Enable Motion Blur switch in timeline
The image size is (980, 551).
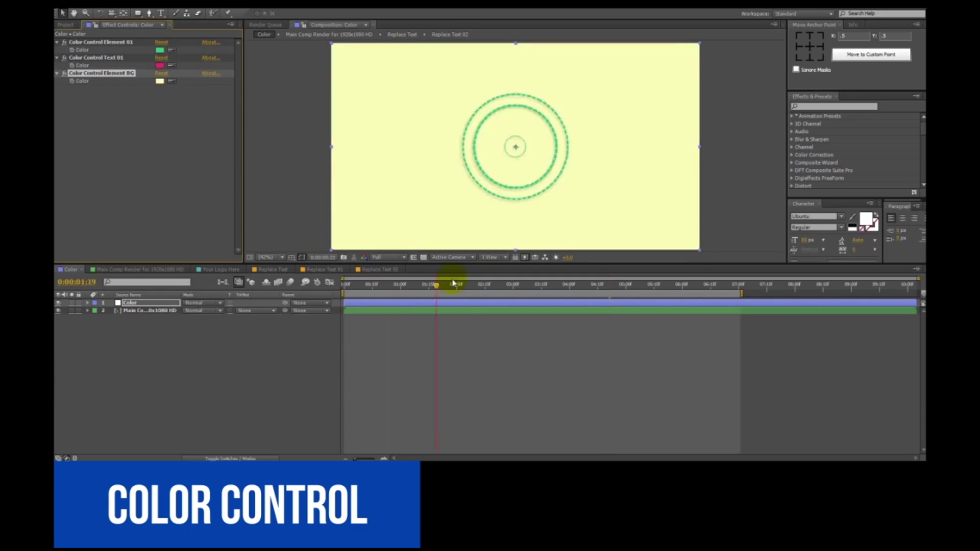pos(290,282)
